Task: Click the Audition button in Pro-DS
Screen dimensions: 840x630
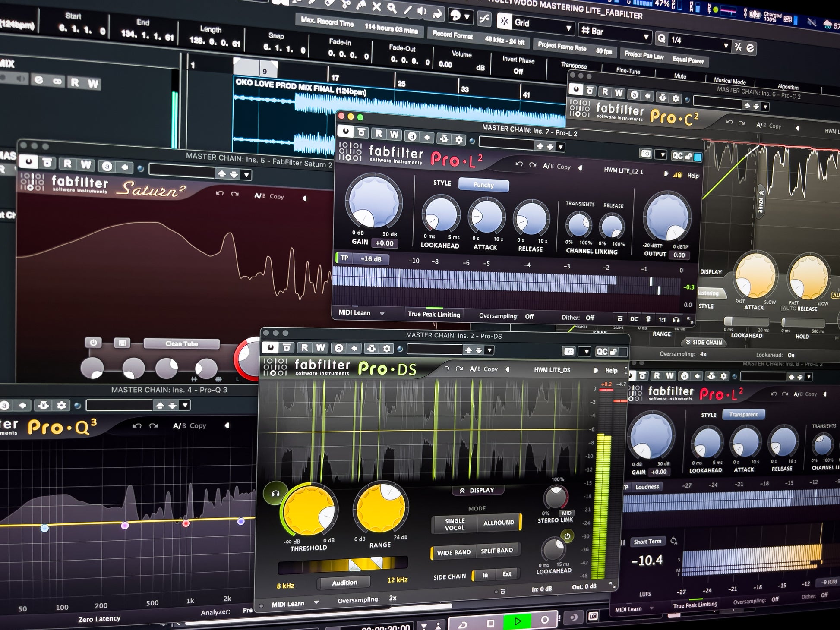Action: pos(344,582)
